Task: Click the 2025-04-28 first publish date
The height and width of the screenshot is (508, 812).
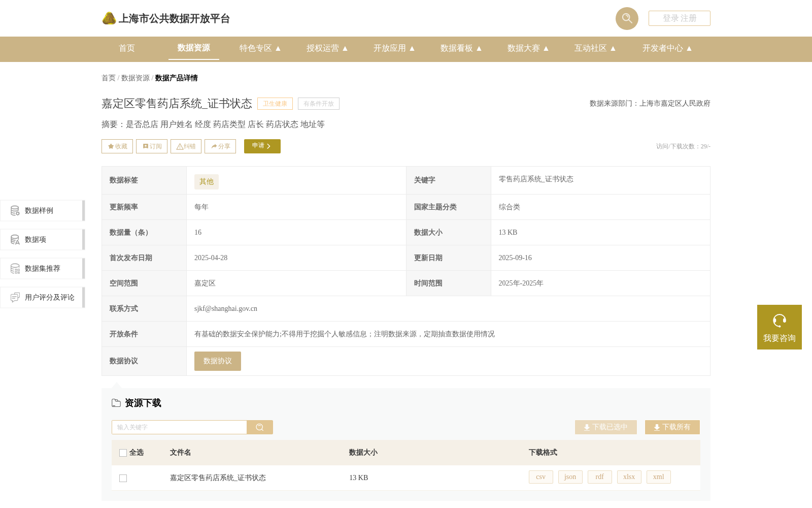Action: point(211,258)
